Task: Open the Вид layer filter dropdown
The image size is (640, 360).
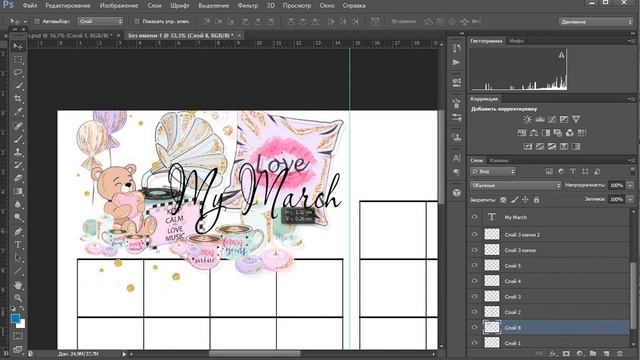Action: point(493,171)
